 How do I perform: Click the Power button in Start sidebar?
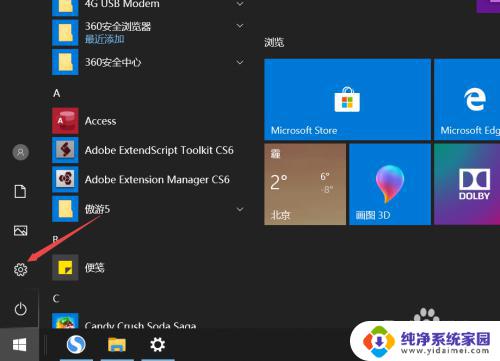tap(20, 309)
